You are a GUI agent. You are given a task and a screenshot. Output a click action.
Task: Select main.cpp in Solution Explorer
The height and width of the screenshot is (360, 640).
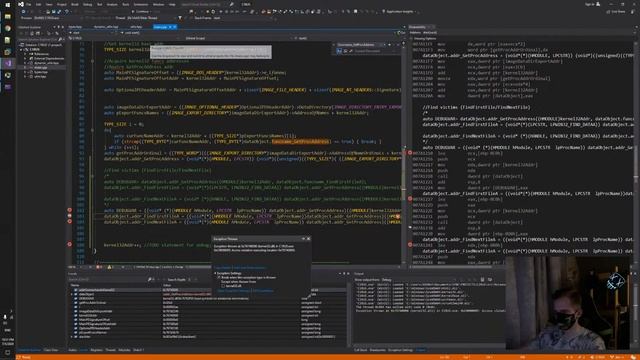40,67
